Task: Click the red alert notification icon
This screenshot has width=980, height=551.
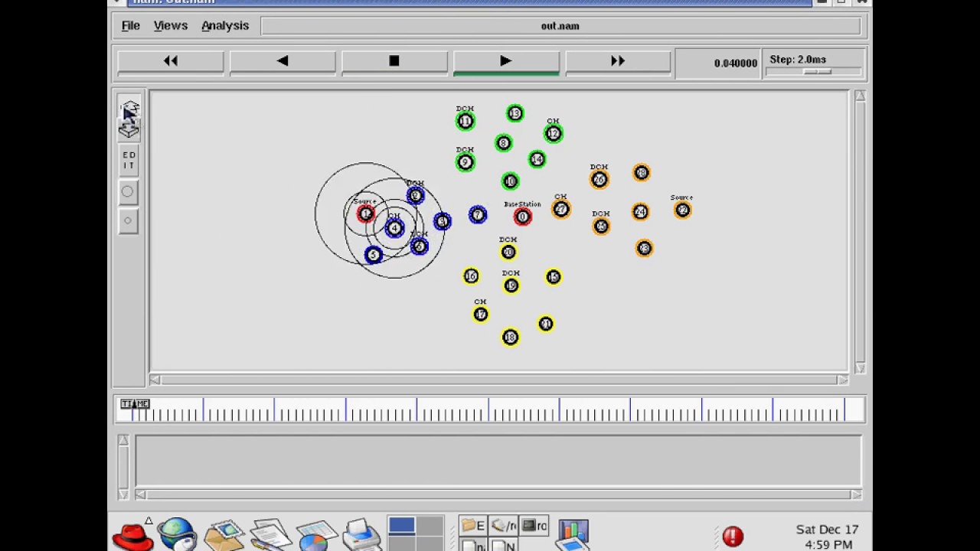Action: (x=733, y=536)
